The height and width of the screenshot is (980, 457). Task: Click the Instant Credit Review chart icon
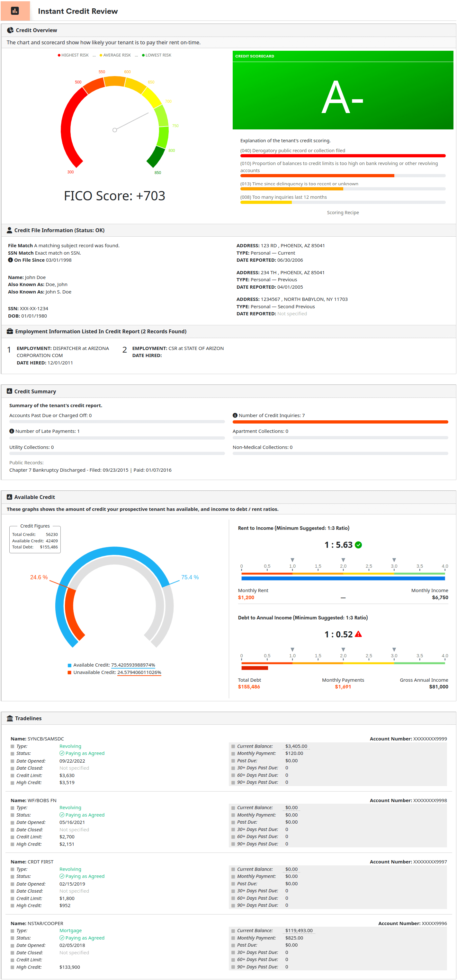(15, 11)
